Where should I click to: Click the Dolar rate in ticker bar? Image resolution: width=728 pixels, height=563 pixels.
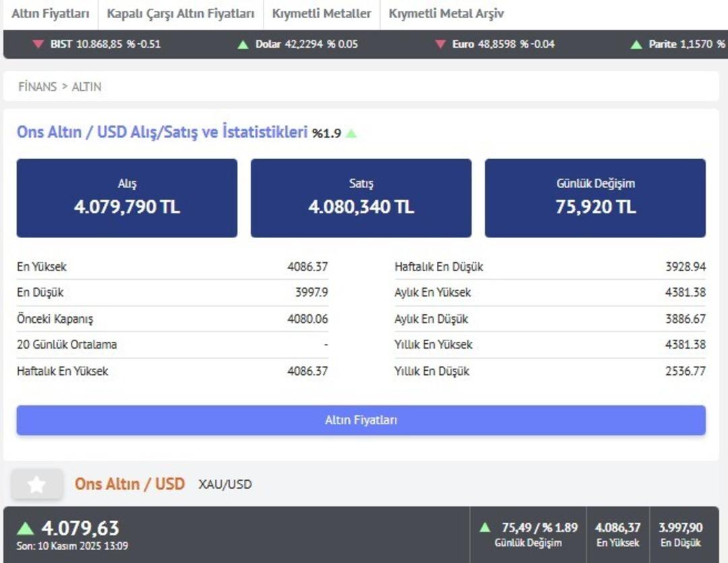pos(307,45)
